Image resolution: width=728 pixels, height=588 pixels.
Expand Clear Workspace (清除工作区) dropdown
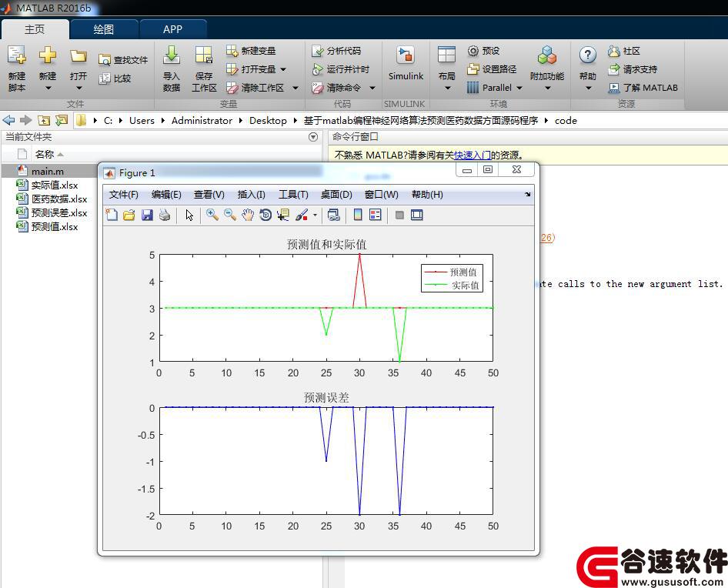tap(296, 88)
